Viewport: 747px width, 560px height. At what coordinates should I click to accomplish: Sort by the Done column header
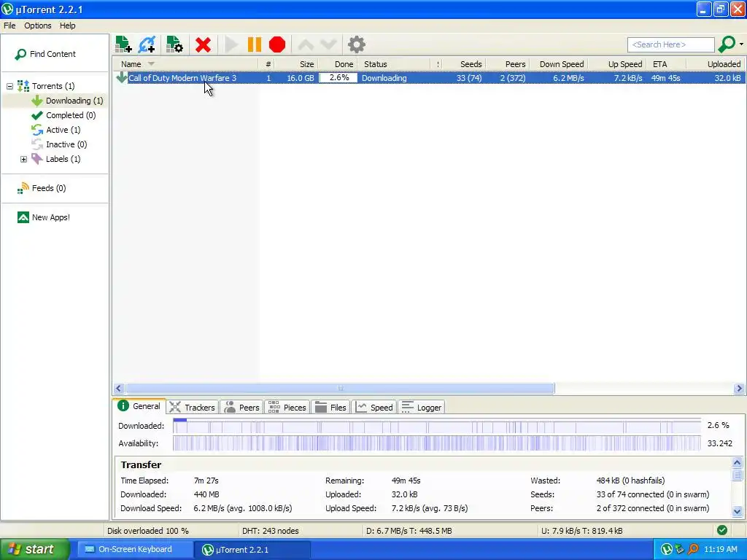(x=337, y=64)
